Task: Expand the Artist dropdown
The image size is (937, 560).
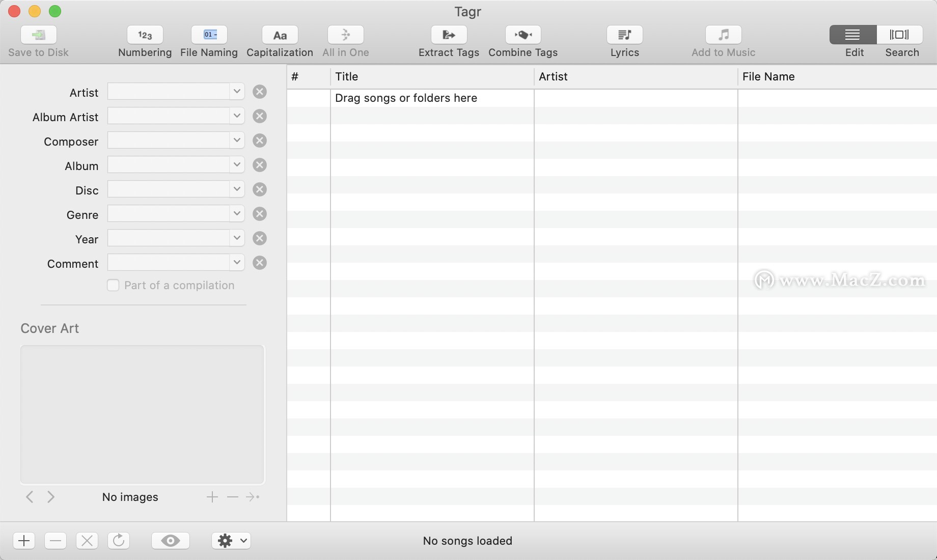Action: 237,92
